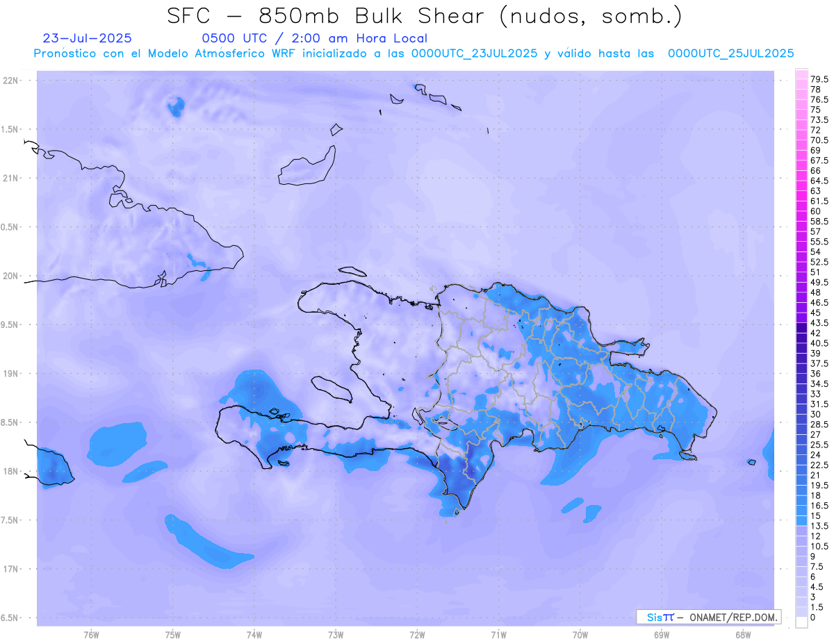
Task: Click the "21N" latitude label
Action: coord(12,178)
